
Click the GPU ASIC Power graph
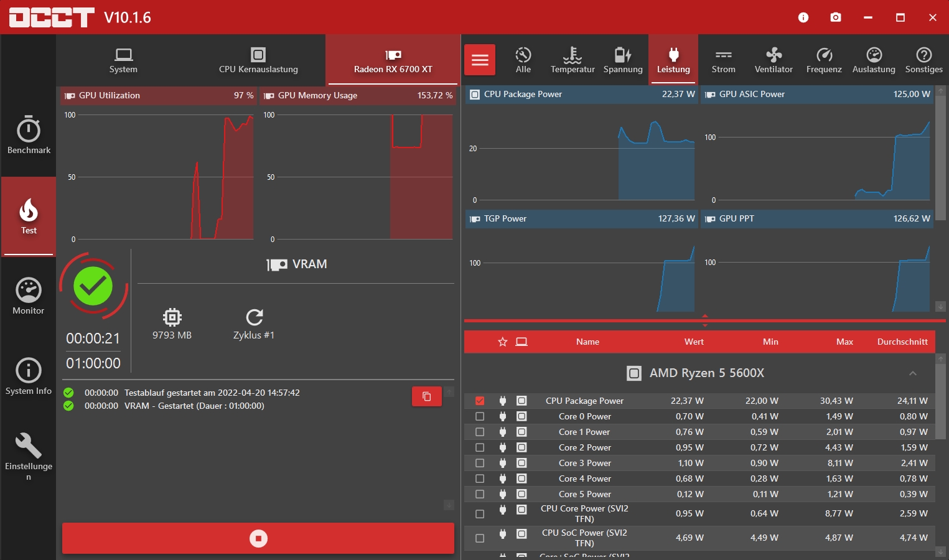(817, 156)
